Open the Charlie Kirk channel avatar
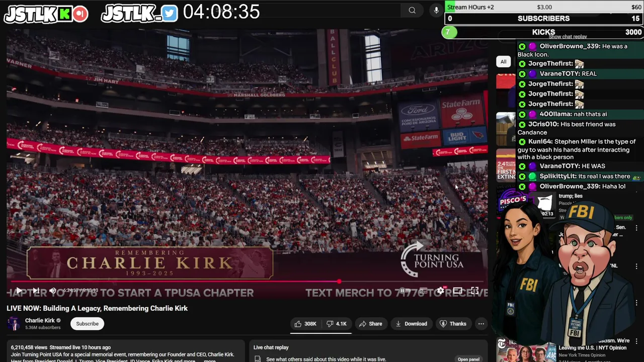The image size is (644, 362). coord(14,324)
